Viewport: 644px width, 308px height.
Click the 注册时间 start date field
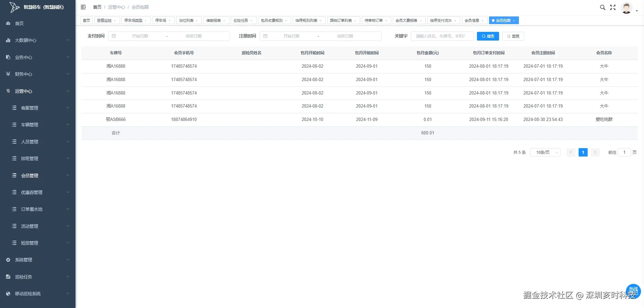click(x=291, y=36)
